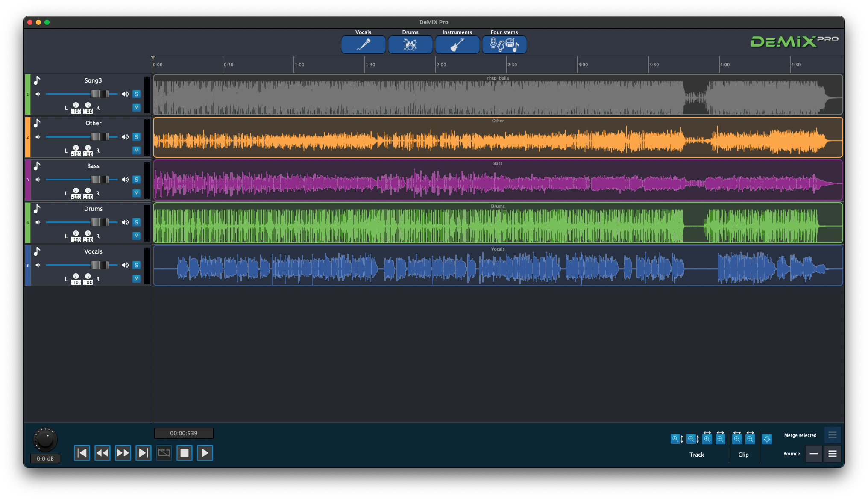Select the green Drums waveform clip
The width and height of the screenshot is (868, 499).
pos(498,223)
